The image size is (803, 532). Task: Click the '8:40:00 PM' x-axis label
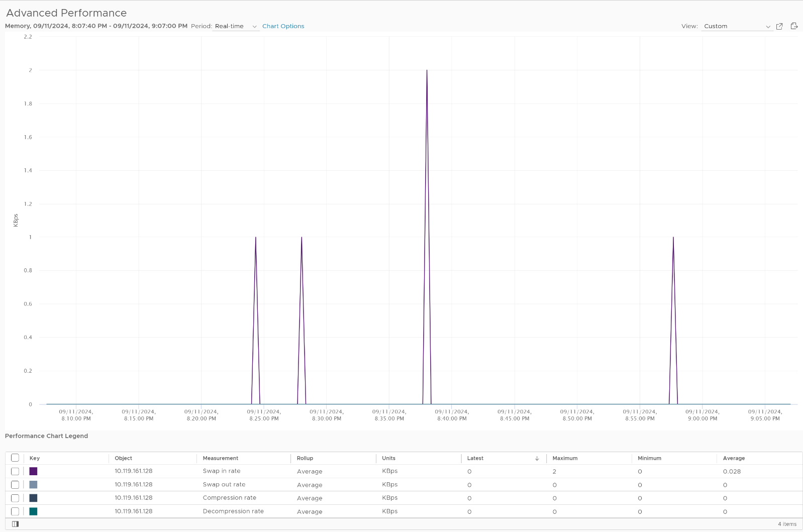pyautogui.click(x=452, y=418)
